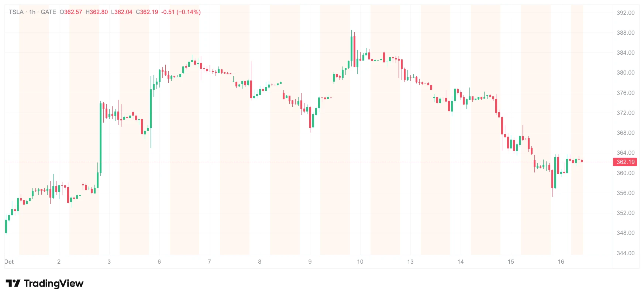Select date 6 on time axis

coord(159,261)
